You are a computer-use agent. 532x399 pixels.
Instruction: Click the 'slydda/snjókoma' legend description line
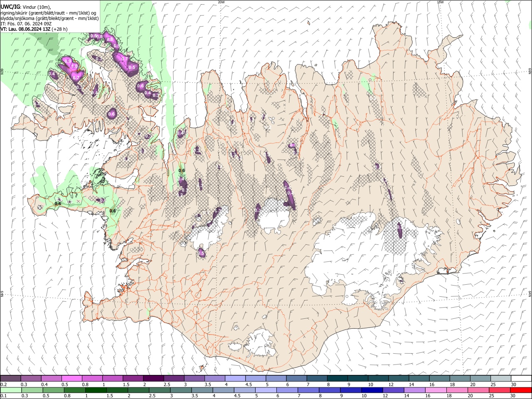49,18
